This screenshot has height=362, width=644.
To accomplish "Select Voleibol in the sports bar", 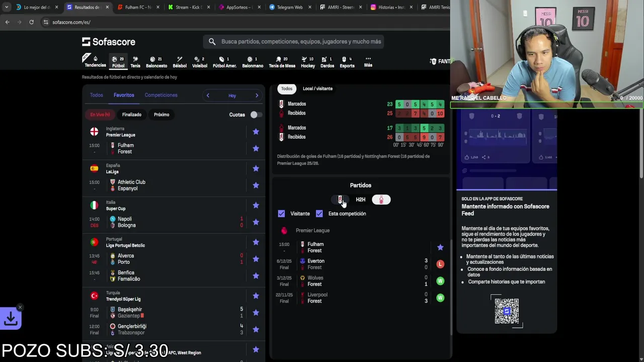I will pyautogui.click(x=199, y=61).
